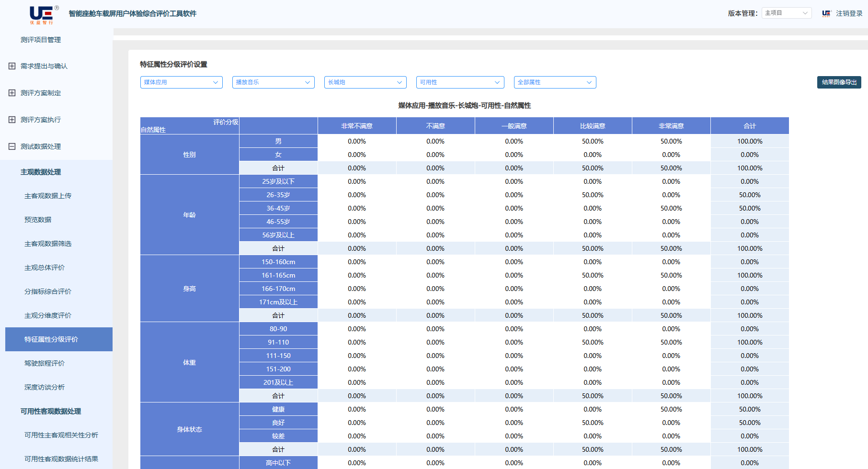Click the 36-45岁 row label

(278, 208)
